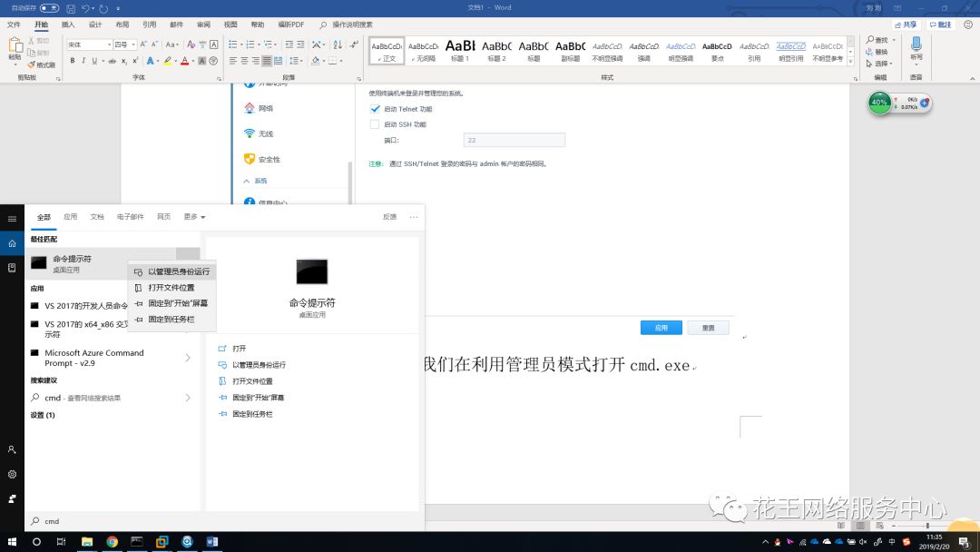Open the font size dropdown
Screen dimensions: 980x552
tap(134, 44)
